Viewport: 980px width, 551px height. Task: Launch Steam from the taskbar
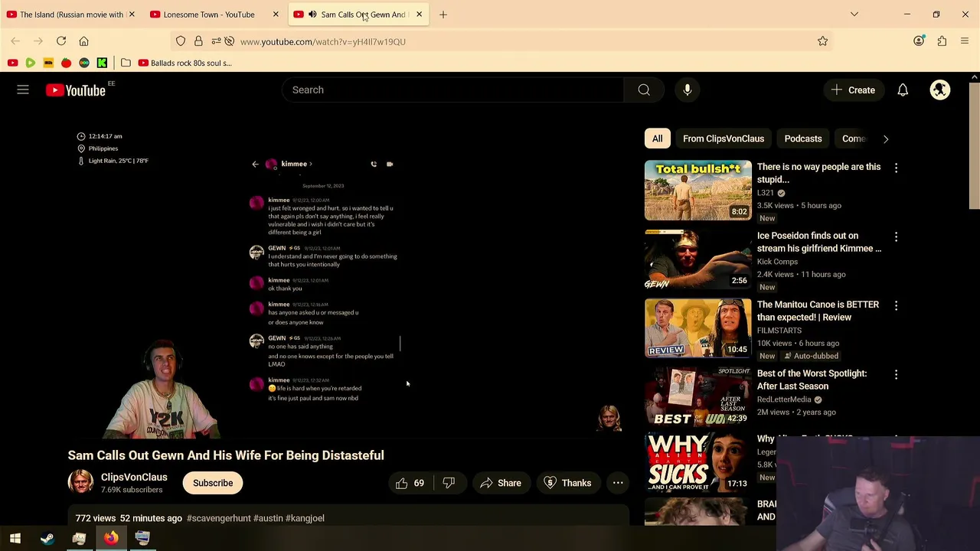tap(47, 539)
